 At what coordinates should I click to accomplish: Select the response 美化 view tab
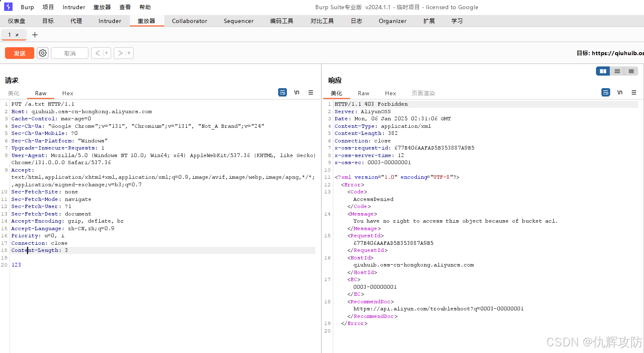[x=337, y=93]
